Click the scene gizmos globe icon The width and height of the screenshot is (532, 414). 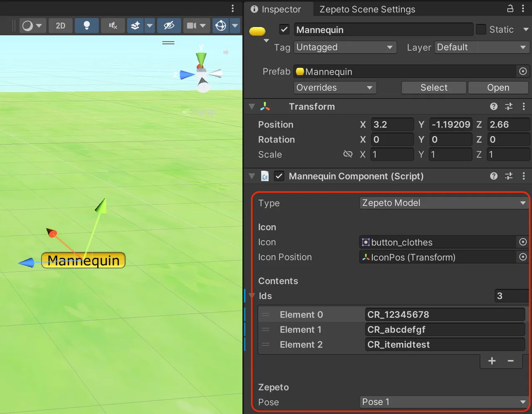(x=221, y=26)
